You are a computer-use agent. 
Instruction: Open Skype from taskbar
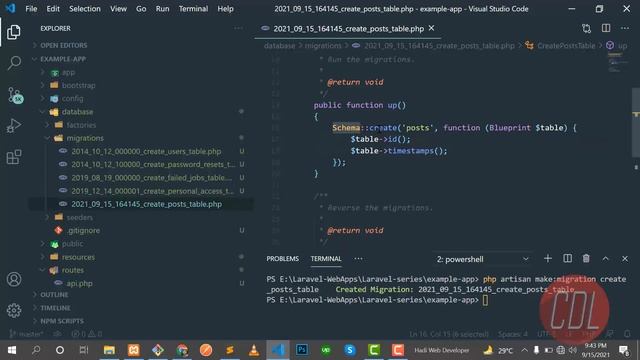(x=350, y=350)
